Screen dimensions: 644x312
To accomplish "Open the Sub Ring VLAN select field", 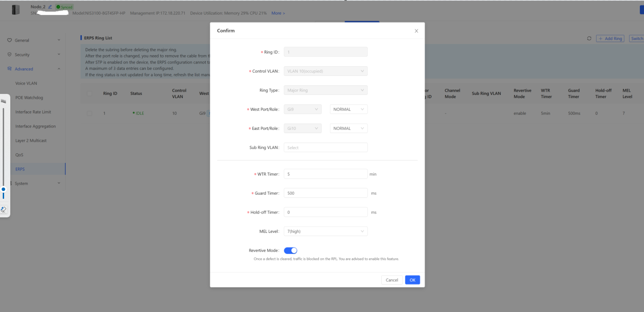I will 325,147.
